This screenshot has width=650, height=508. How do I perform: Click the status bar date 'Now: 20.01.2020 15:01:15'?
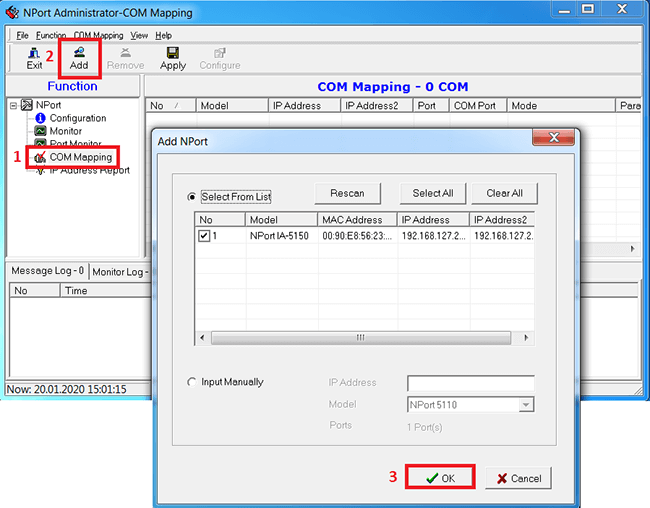point(67,389)
